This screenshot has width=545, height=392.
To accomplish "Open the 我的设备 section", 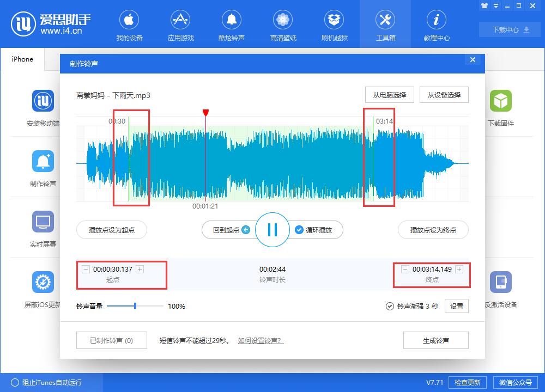I will (x=129, y=24).
